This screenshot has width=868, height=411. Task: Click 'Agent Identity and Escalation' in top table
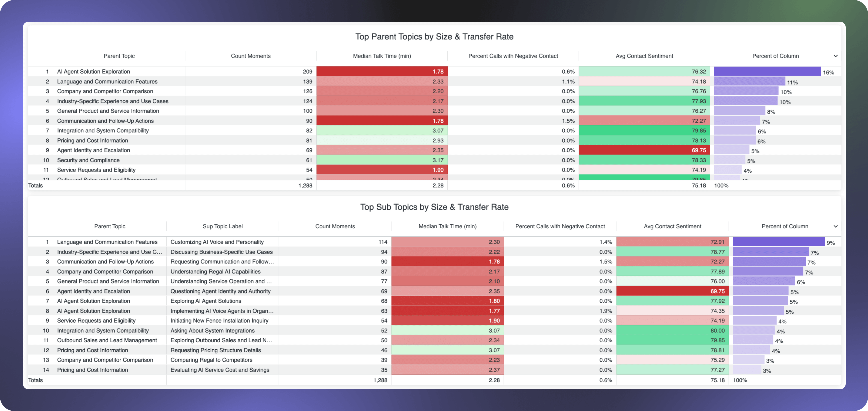click(x=93, y=150)
